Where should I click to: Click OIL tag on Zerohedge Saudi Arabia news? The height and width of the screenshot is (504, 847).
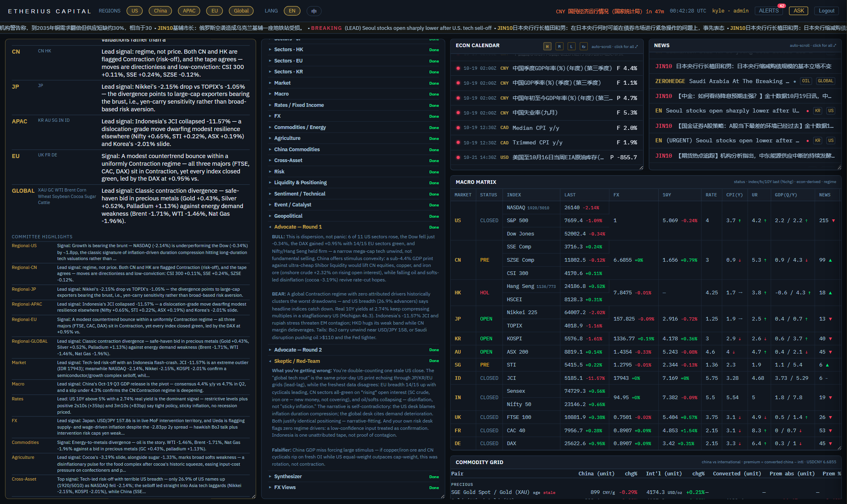(806, 81)
